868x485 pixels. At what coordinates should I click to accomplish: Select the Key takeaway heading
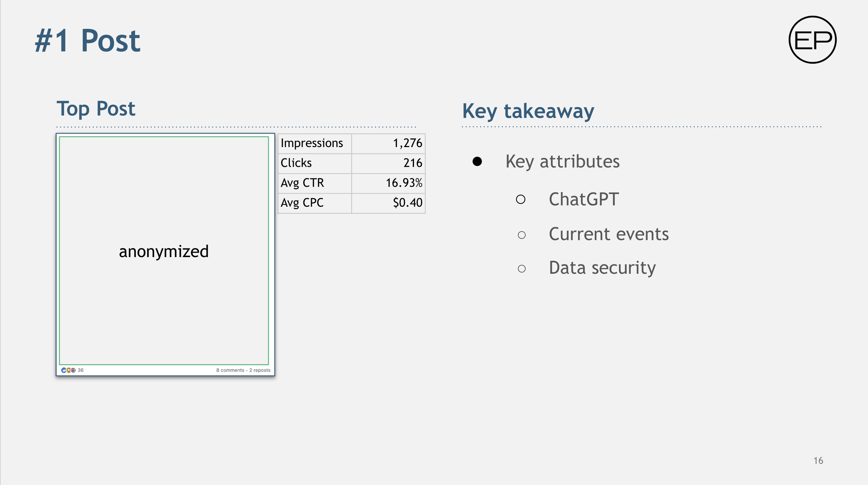(x=528, y=111)
